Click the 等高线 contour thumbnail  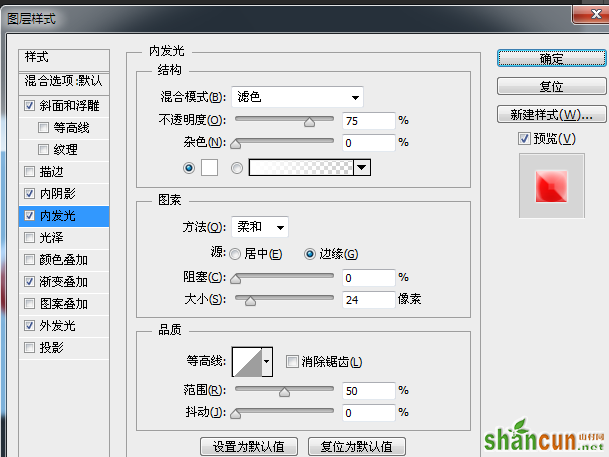click(x=247, y=362)
